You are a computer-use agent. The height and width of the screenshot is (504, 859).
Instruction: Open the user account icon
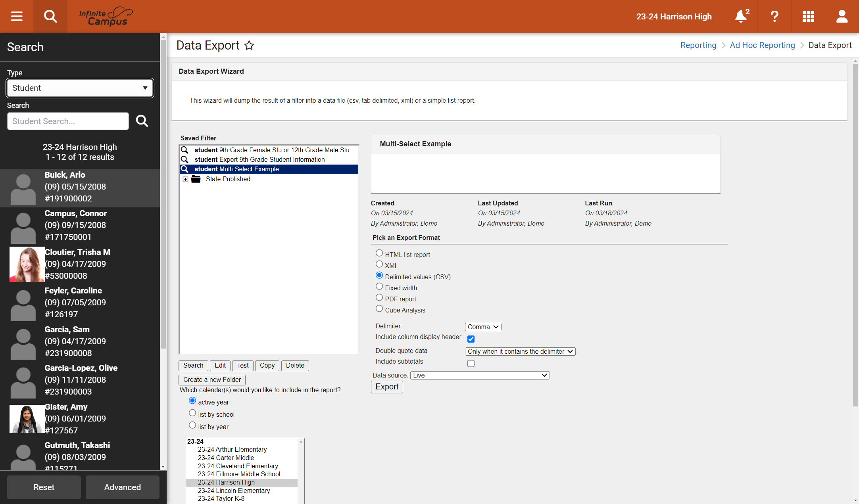coord(842,17)
